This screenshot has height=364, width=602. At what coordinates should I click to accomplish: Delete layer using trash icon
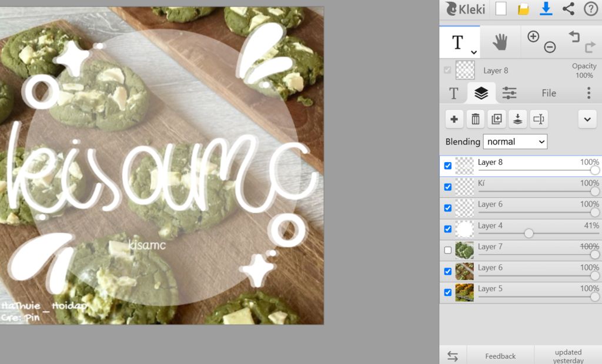pyautogui.click(x=475, y=119)
